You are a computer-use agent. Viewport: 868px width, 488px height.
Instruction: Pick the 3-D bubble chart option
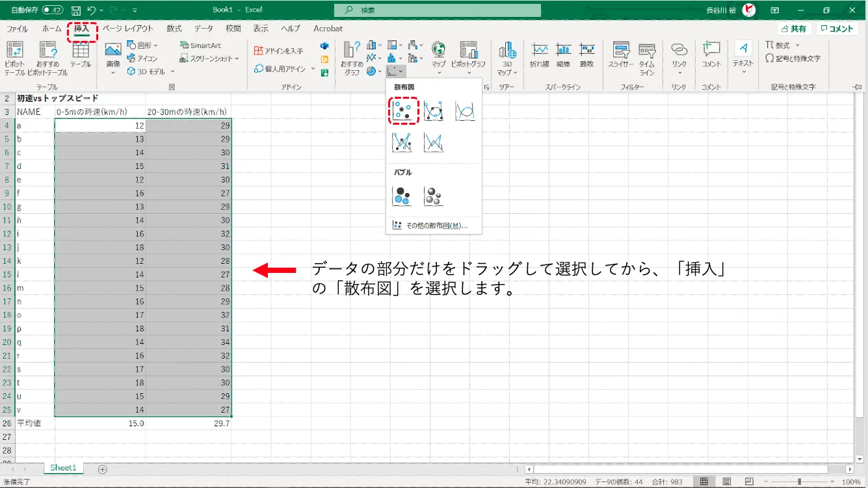click(x=434, y=196)
